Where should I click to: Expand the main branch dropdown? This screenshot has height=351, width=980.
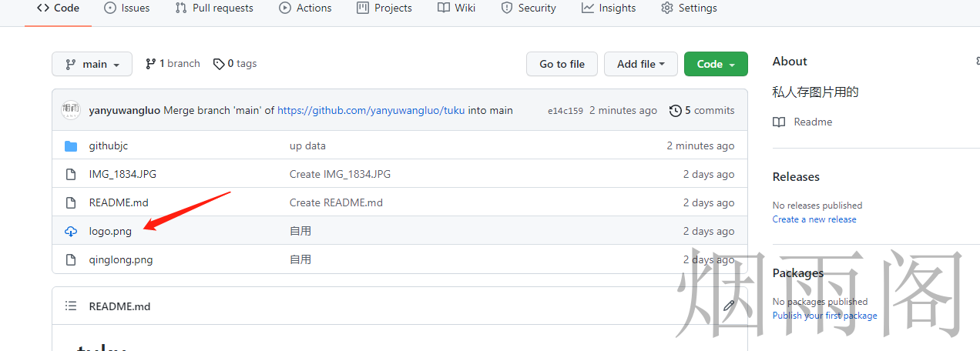[92, 64]
